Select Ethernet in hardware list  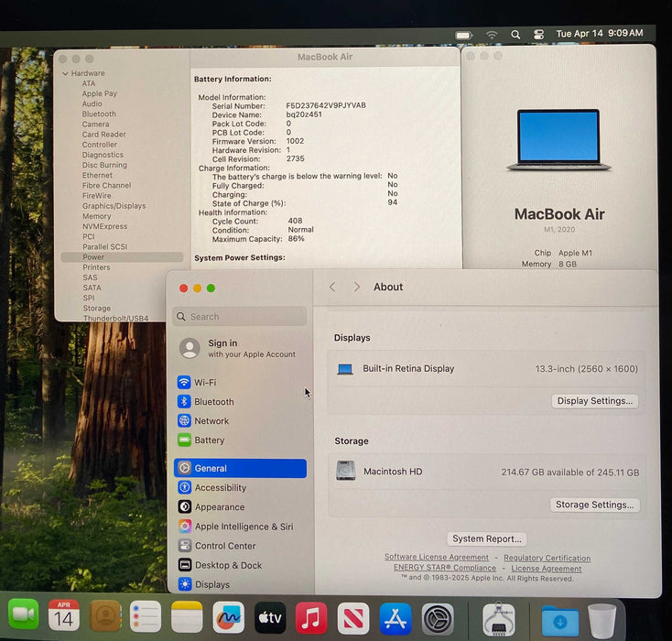(x=97, y=176)
